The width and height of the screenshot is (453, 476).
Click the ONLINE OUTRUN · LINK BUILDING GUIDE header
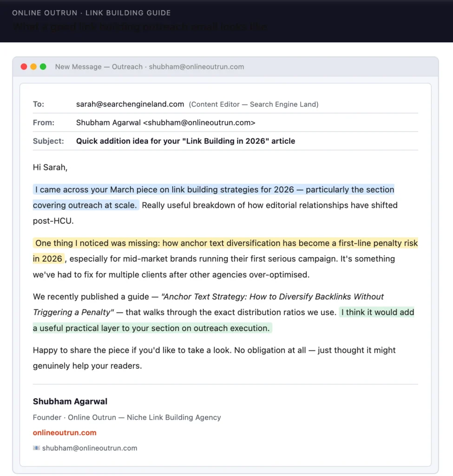tap(91, 13)
